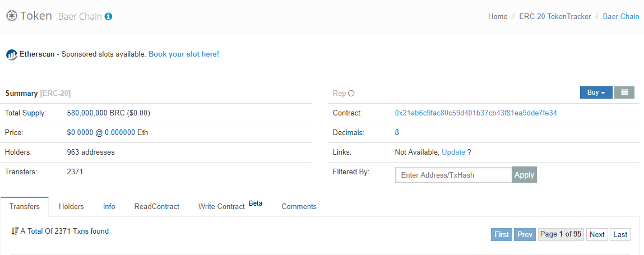The image size is (644, 255).
Task: Go to the First page
Action: pos(502,234)
